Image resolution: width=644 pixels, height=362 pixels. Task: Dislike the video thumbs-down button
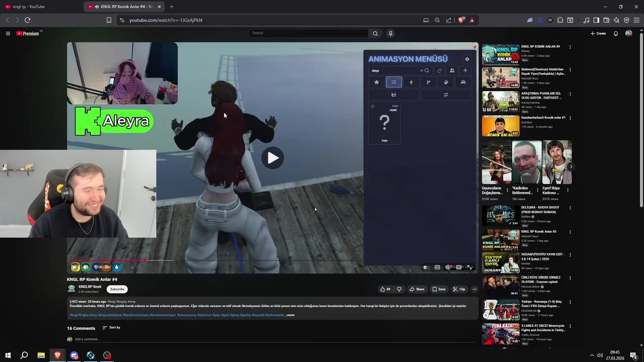coord(399,289)
